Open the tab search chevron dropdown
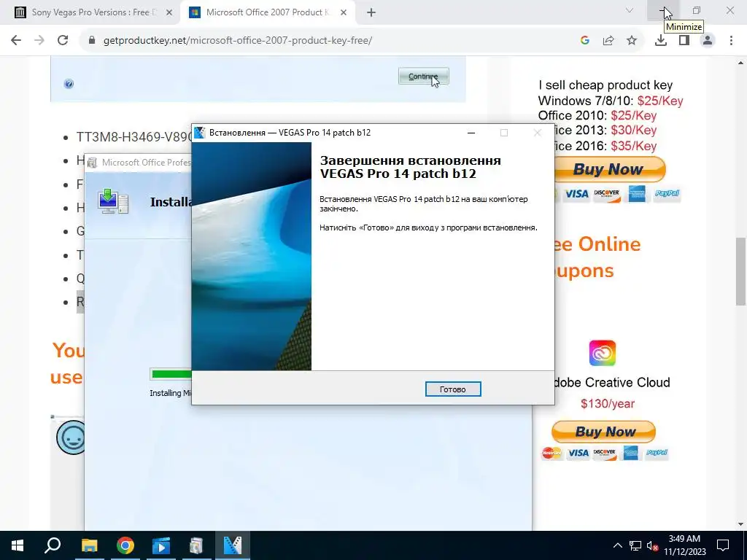The image size is (747, 560). click(x=630, y=10)
